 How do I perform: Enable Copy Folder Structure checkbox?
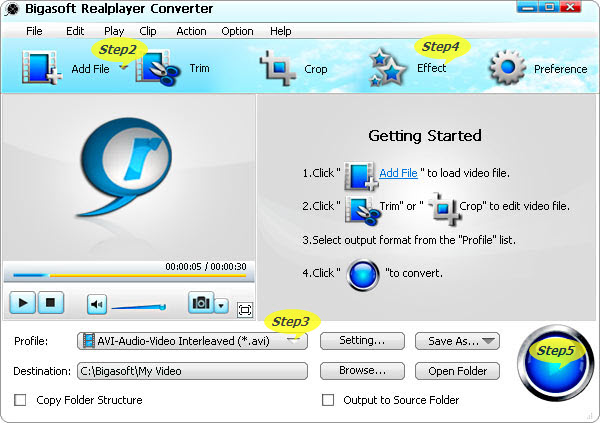click(20, 400)
